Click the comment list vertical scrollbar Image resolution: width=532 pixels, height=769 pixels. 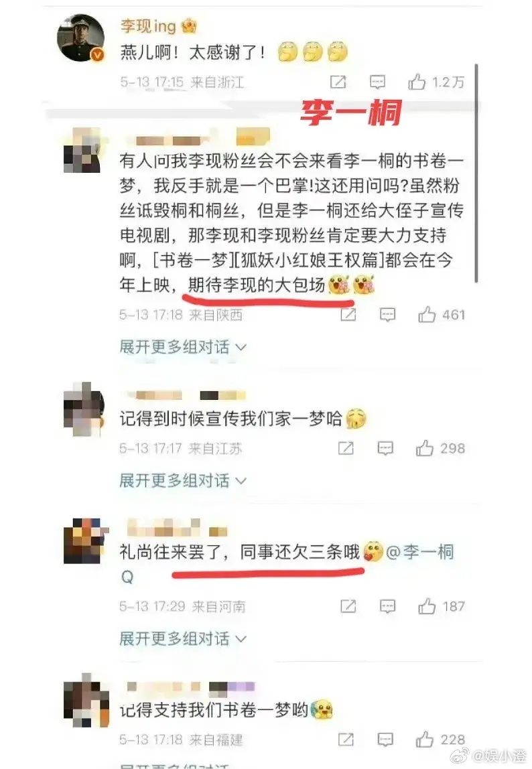pyautogui.click(x=476, y=173)
